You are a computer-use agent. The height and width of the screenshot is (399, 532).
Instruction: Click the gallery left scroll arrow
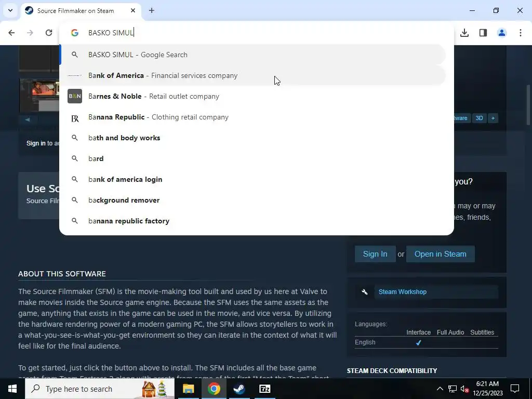pyautogui.click(x=28, y=119)
